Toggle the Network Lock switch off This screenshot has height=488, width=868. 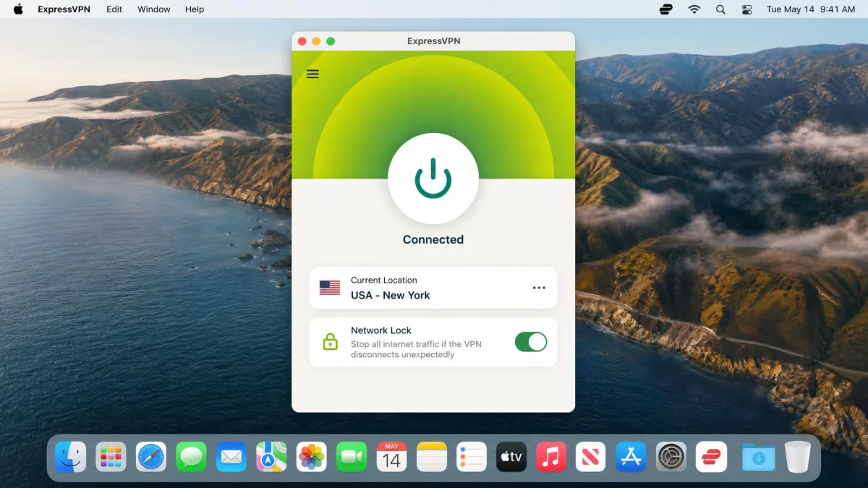tap(531, 342)
